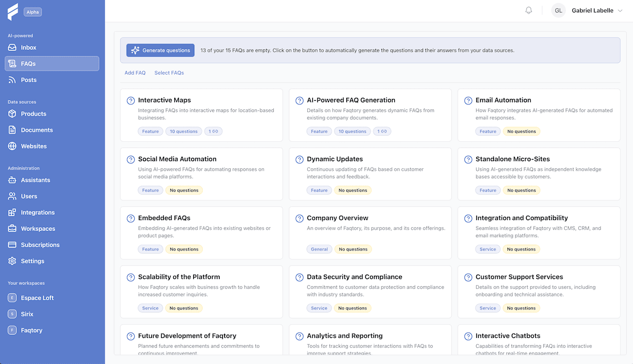Click question icon beside Dynamic Updates
Screen dimensions: 633x364
[x=300, y=160]
